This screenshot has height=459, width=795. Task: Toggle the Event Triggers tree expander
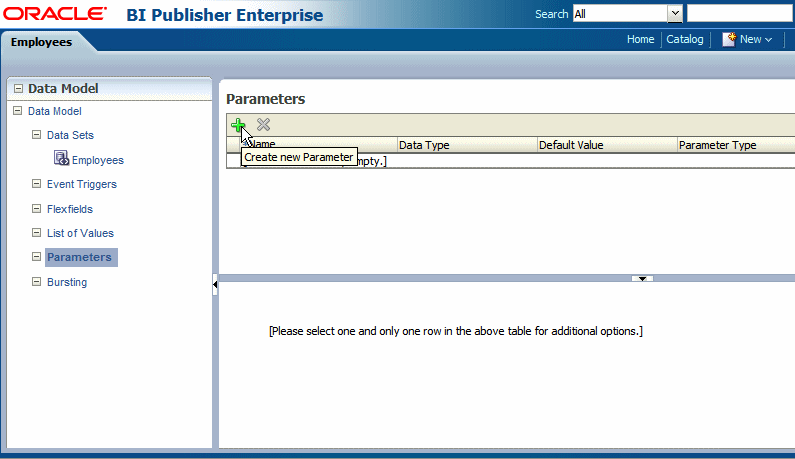point(37,184)
